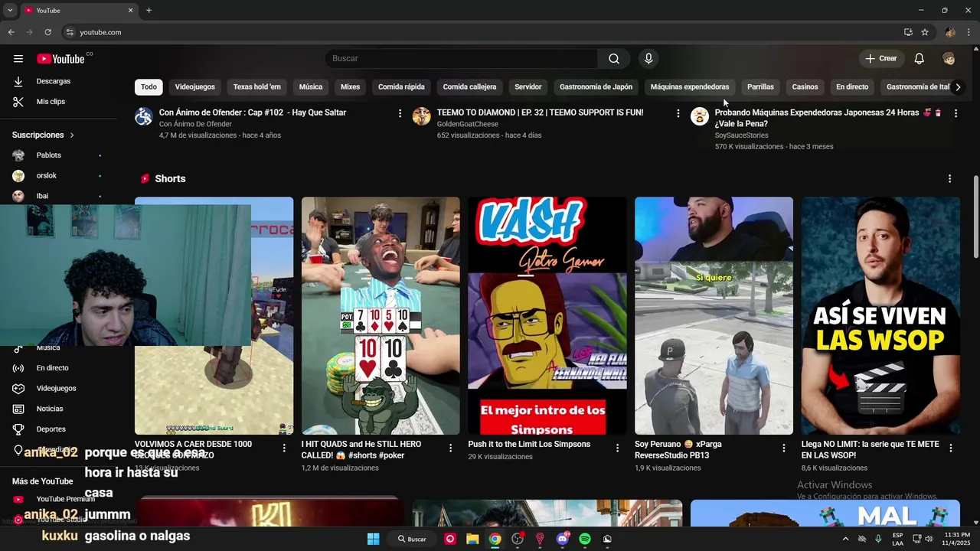The height and width of the screenshot is (551, 980).
Task: Open the TEEMO TO DIAMOND video title
Action: tap(540, 112)
